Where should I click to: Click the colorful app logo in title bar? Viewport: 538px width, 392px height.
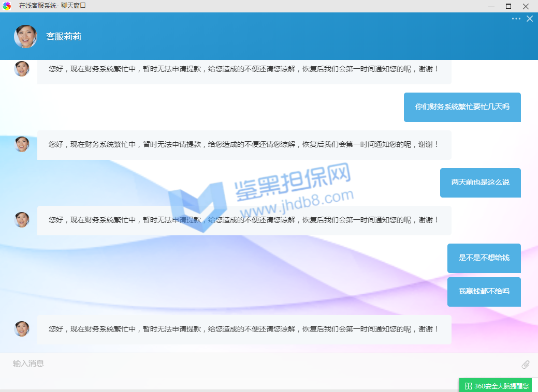[7, 6]
